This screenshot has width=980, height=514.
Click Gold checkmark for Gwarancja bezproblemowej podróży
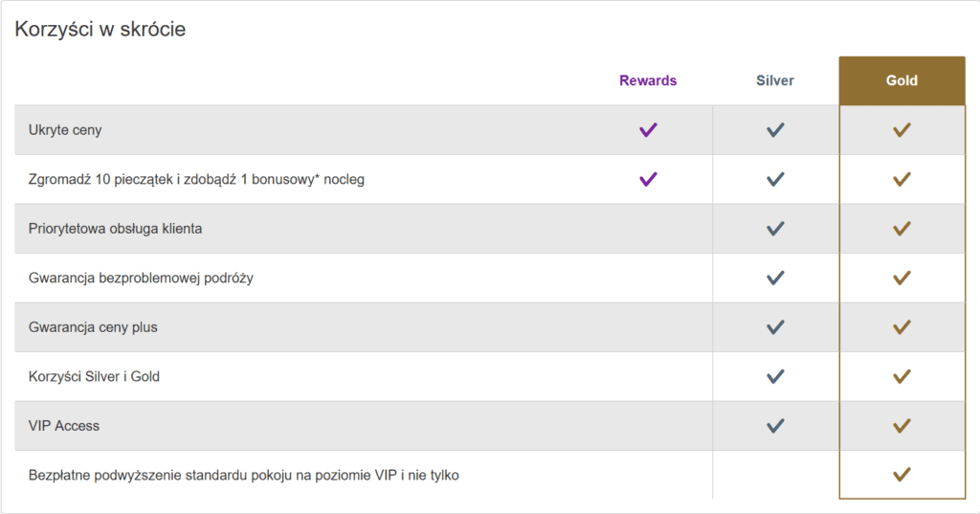tap(902, 278)
